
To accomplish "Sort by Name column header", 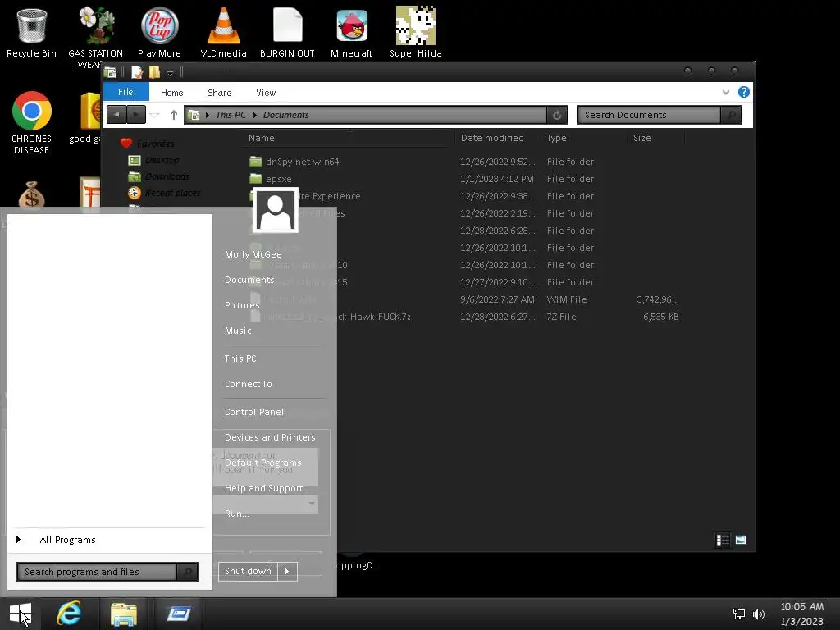I will coord(262,138).
